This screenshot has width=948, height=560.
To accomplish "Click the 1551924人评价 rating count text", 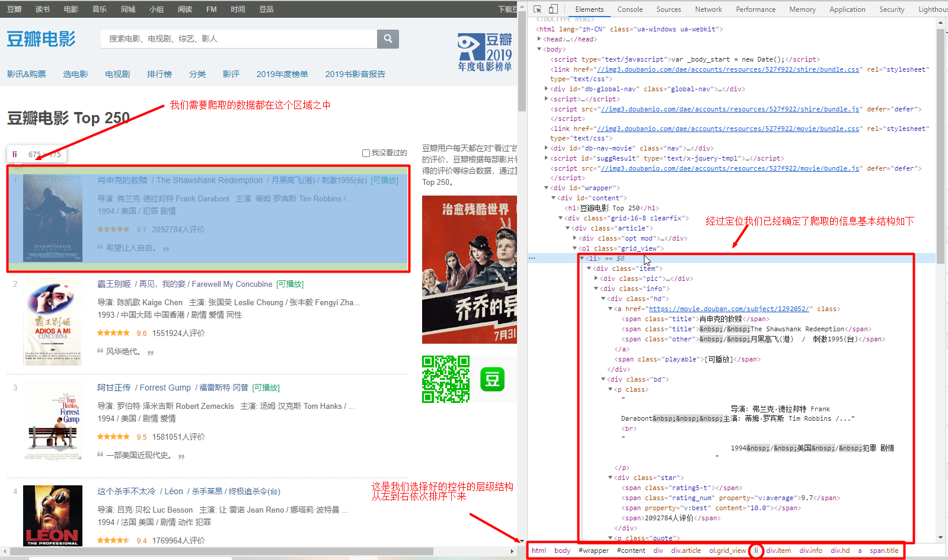I will (178, 333).
